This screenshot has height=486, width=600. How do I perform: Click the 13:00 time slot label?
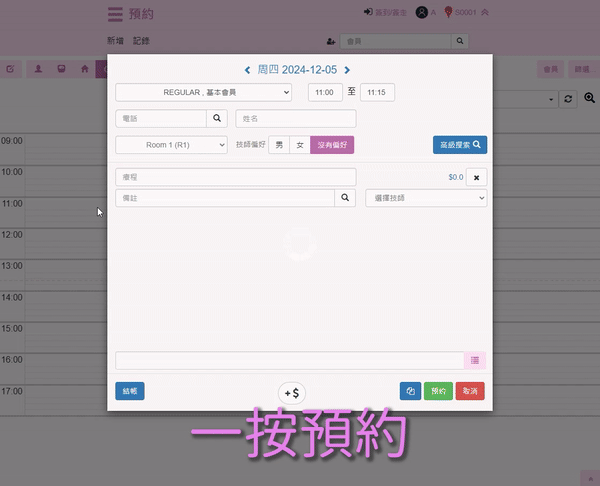(x=12, y=266)
